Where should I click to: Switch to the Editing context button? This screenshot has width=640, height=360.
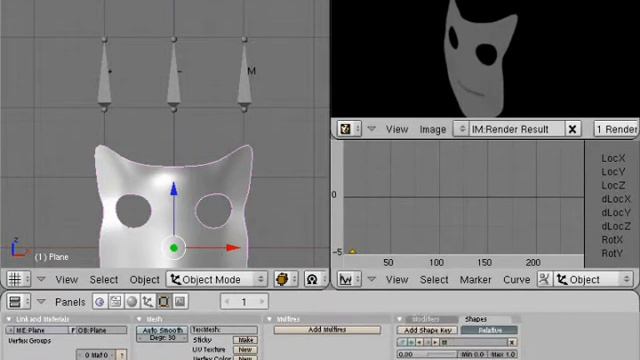click(x=163, y=302)
